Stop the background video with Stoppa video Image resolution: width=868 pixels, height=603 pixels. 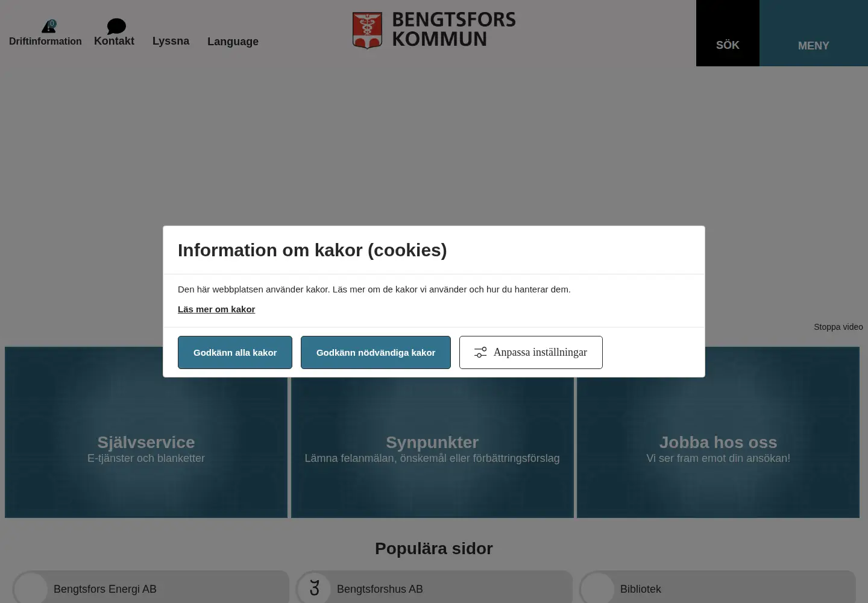point(838,327)
